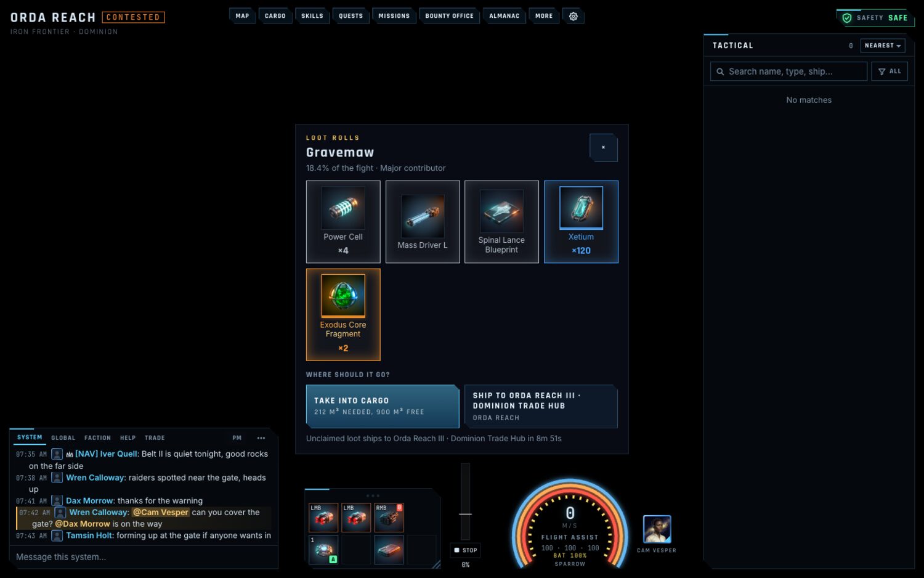Activate the RMB weapon slot
The image size is (924, 578).
point(389,518)
